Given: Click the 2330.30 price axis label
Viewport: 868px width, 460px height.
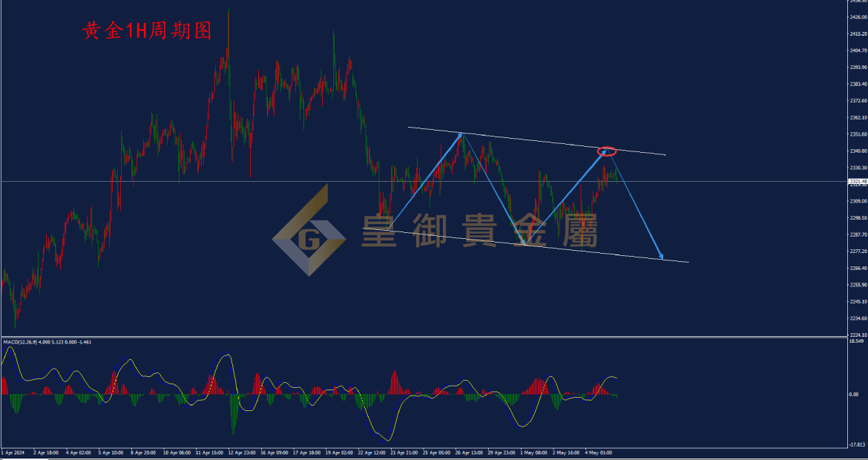Looking at the screenshot, I should point(859,168).
